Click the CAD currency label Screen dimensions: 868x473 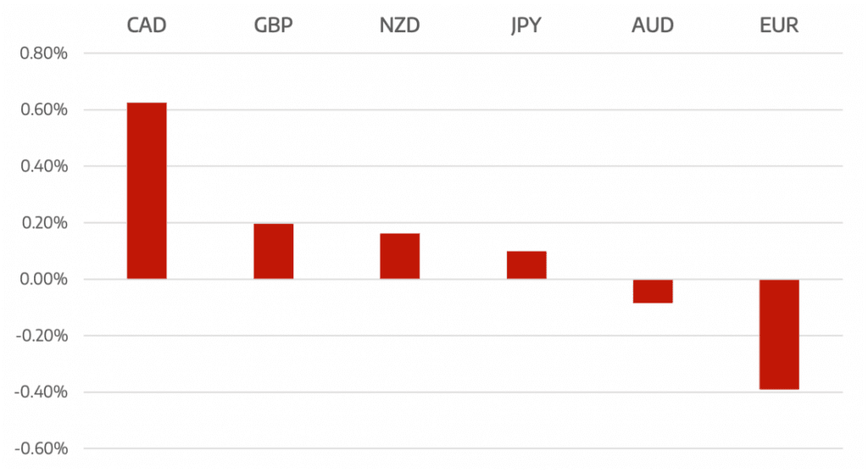(147, 25)
